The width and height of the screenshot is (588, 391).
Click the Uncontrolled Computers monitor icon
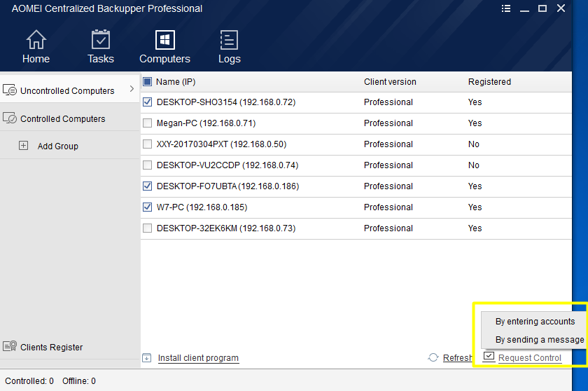(x=10, y=90)
